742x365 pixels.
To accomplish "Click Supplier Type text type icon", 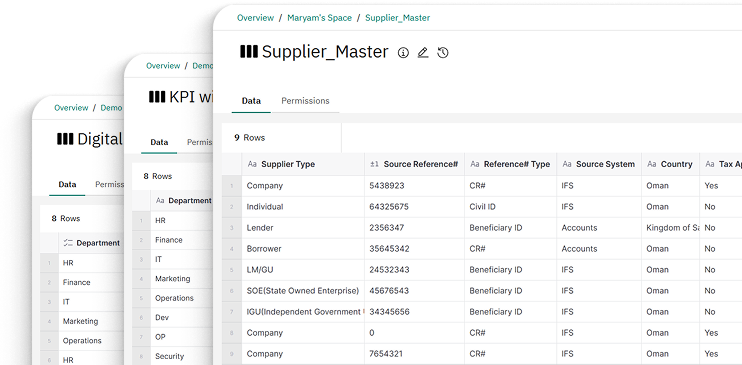I will point(252,164).
